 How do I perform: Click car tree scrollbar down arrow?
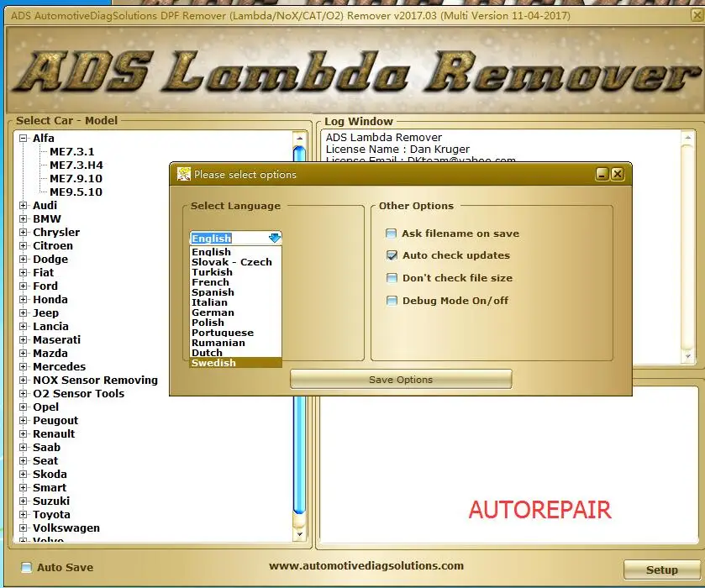(x=299, y=534)
